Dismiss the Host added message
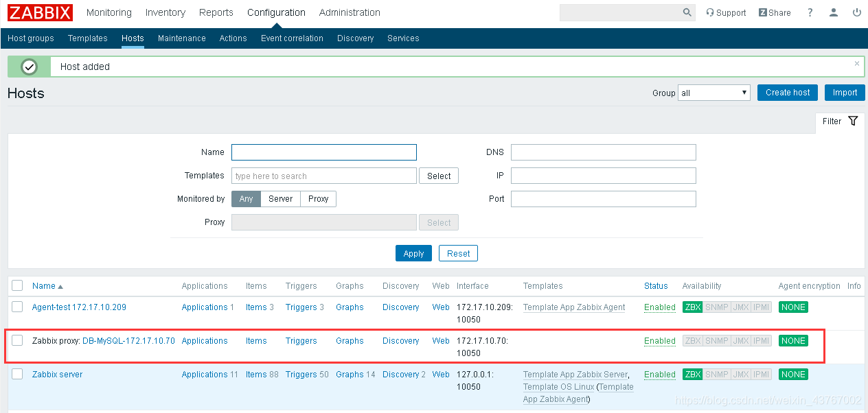 pyautogui.click(x=857, y=63)
